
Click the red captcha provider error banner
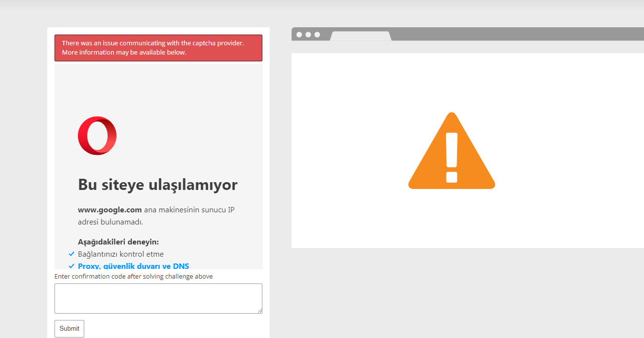pos(158,48)
